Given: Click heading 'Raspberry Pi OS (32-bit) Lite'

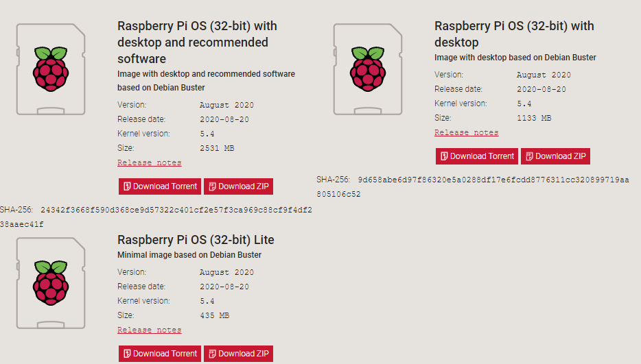Looking at the screenshot, I should (196, 240).
